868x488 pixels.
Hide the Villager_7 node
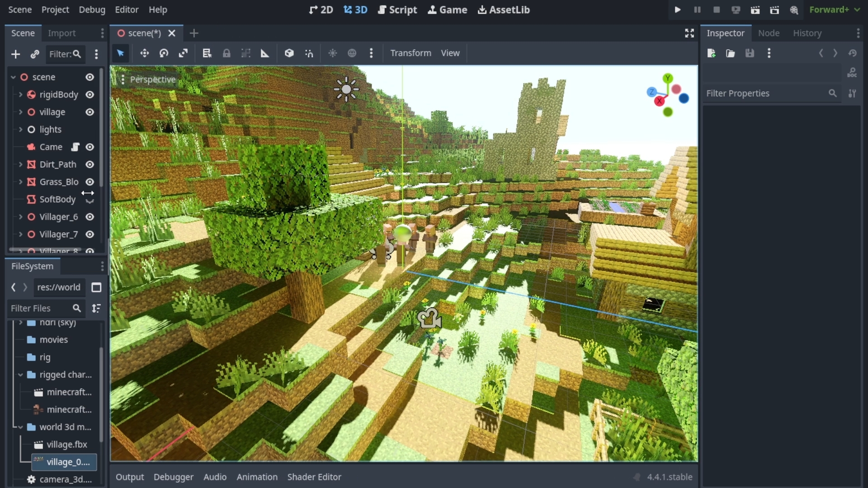pos(90,234)
